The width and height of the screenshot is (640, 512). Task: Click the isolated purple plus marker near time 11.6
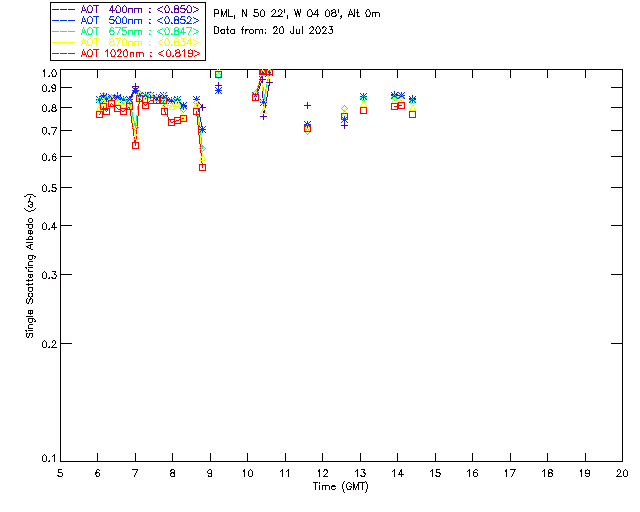[x=307, y=105]
